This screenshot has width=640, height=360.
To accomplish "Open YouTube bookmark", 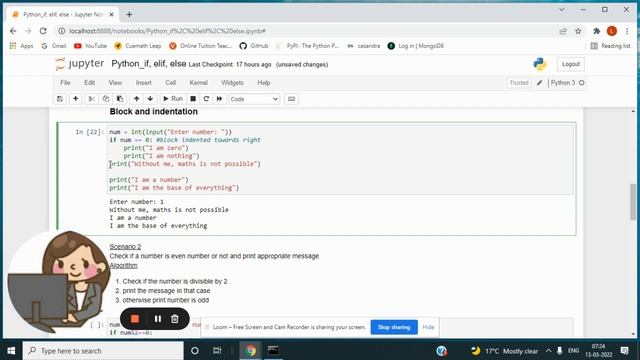I will (x=90, y=46).
